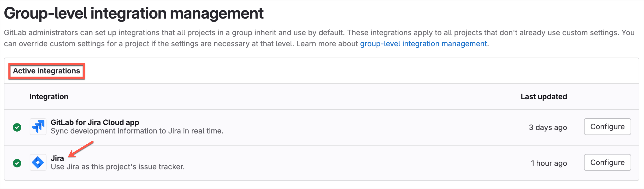Click the '3 days ago' timestamp

click(x=547, y=127)
